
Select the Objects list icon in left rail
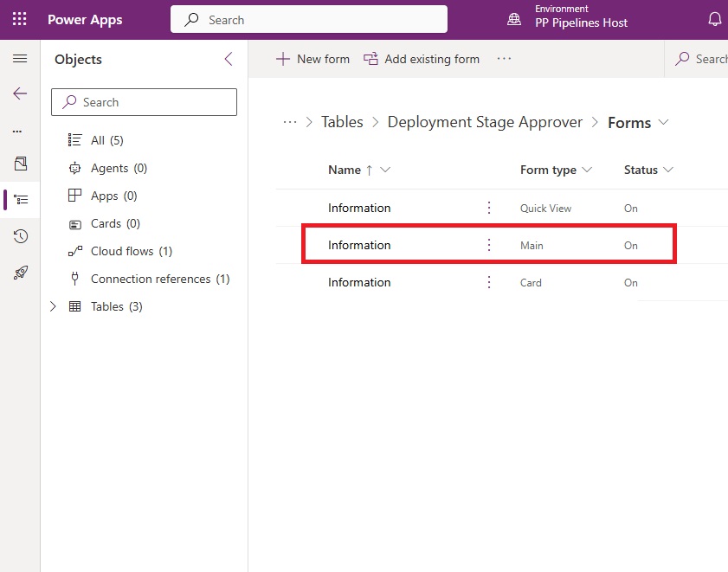click(x=21, y=200)
